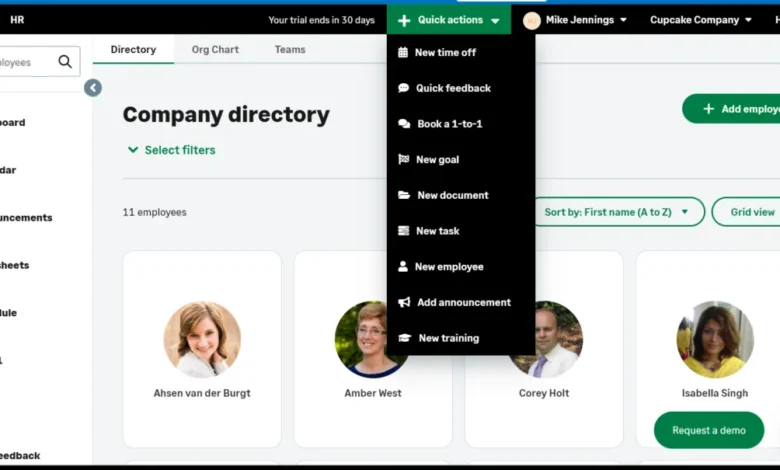This screenshot has width=780, height=470.
Task: Open Ahsen van der Burgt's profile photo
Action: coord(202,339)
